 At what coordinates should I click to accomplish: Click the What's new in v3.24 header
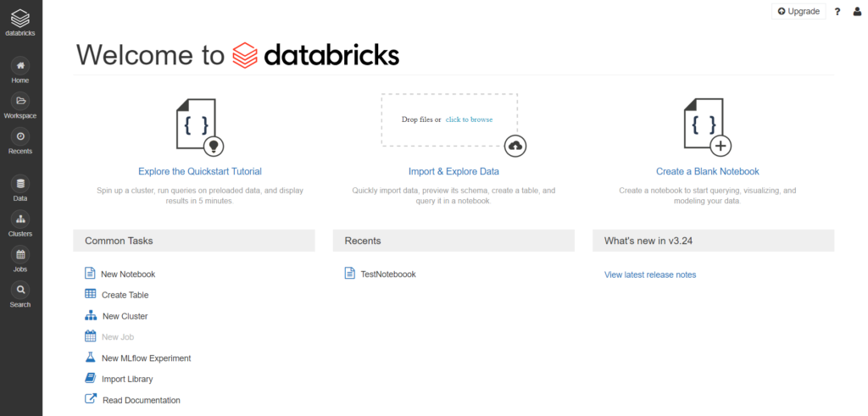point(713,241)
